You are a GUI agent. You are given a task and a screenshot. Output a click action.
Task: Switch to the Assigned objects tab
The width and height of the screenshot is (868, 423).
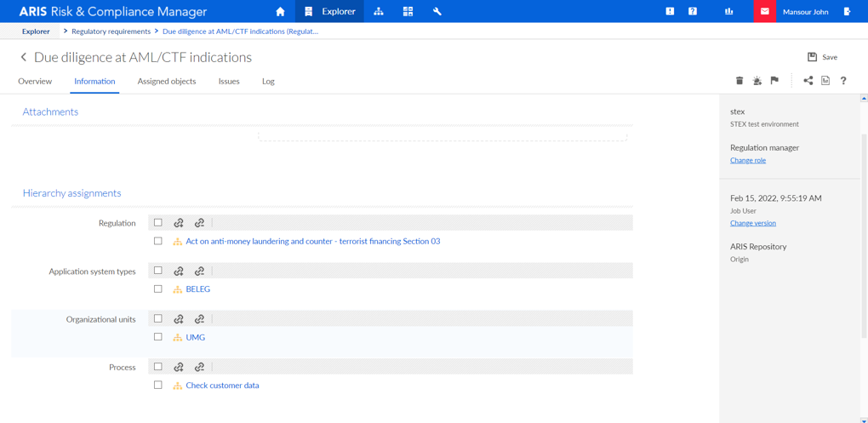167,82
